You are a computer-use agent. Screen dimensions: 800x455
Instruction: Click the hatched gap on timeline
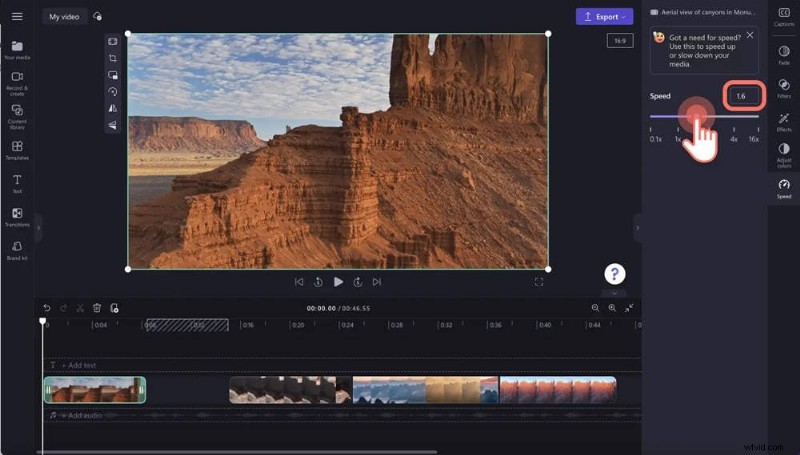pyautogui.click(x=187, y=325)
